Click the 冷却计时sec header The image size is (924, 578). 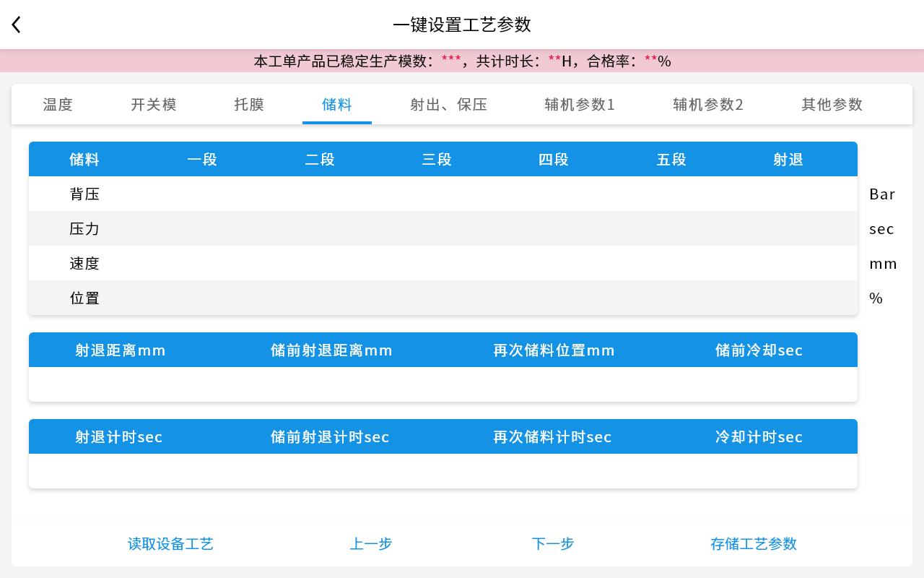tap(759, 436)
